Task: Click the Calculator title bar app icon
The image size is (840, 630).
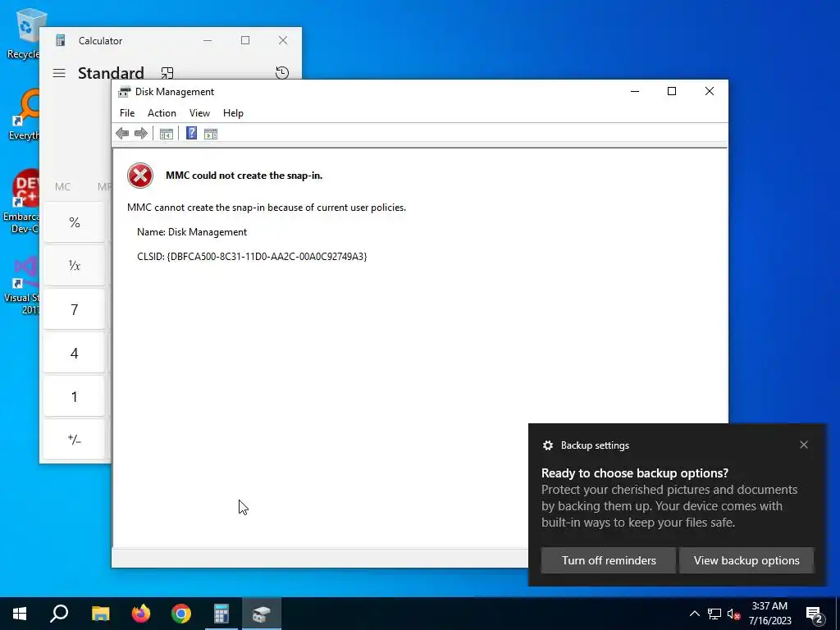Action: (61, 40)
